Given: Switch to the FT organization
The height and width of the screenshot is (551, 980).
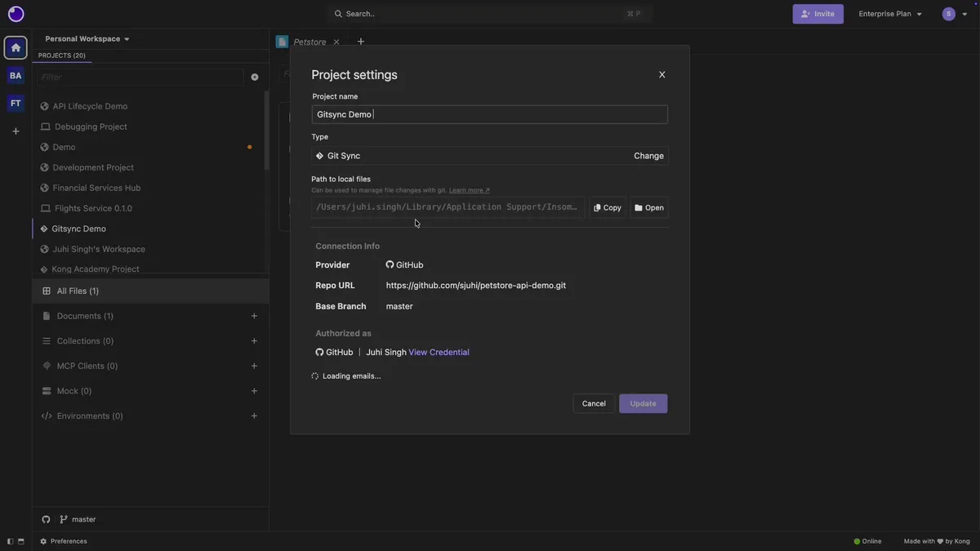Looking at the screenshot, I should tap(16, 103).
